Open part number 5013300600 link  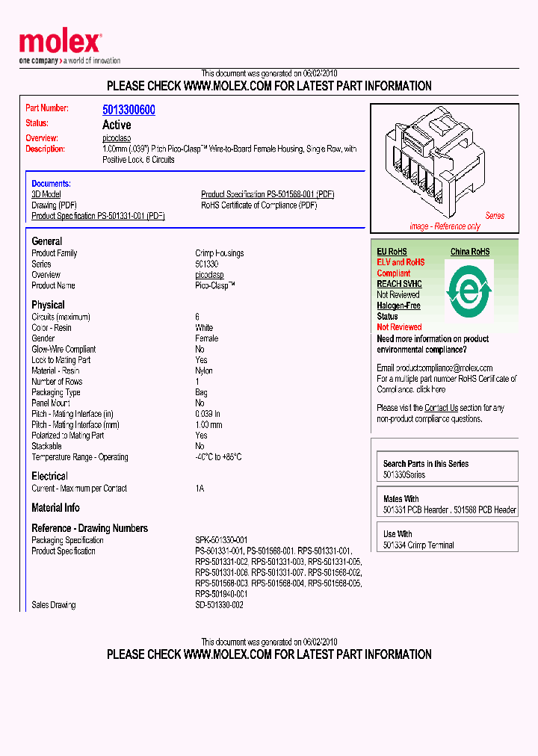pos(129,110)
